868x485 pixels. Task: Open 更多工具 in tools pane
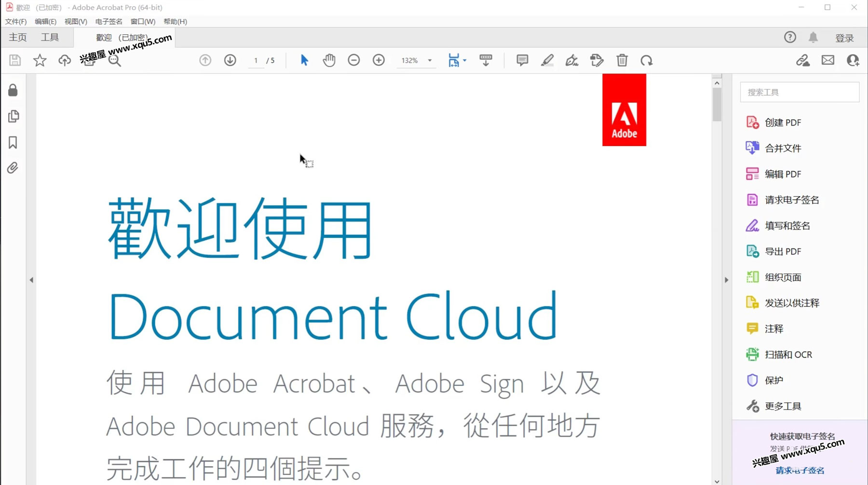pyautogui.click(x=773, y=406)
